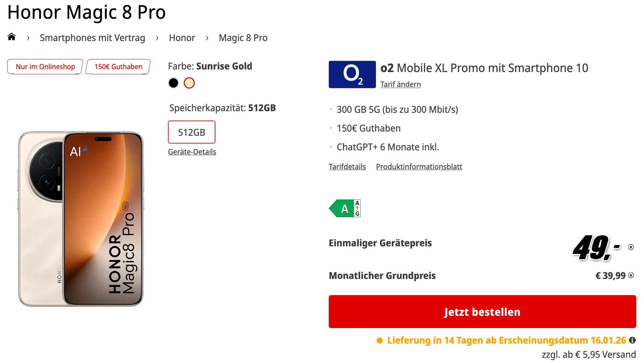
Task: Click the Nur im Onlineshop badge
Action: pyautogui.click(x=45, y=67)
